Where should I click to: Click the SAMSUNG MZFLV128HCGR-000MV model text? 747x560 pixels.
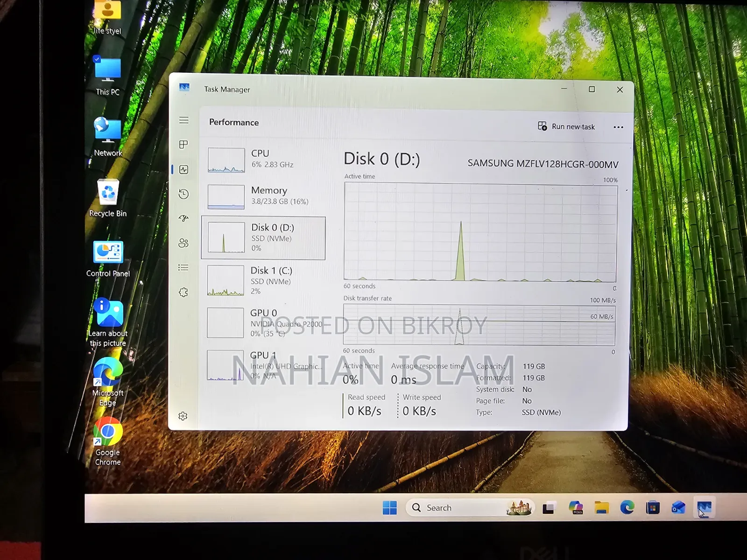(543, 164)
